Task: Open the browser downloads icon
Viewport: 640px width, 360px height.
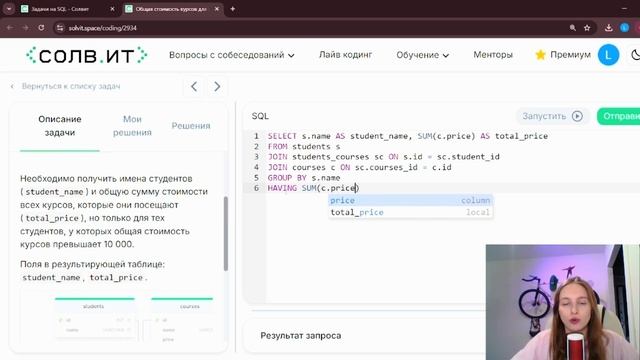Action: click(x=609, y=28)
